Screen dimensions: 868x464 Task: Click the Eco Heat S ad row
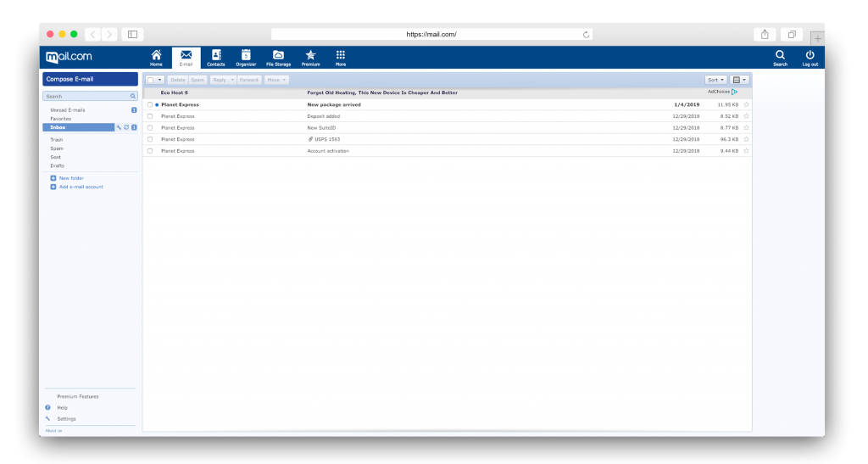coord(448,93)
